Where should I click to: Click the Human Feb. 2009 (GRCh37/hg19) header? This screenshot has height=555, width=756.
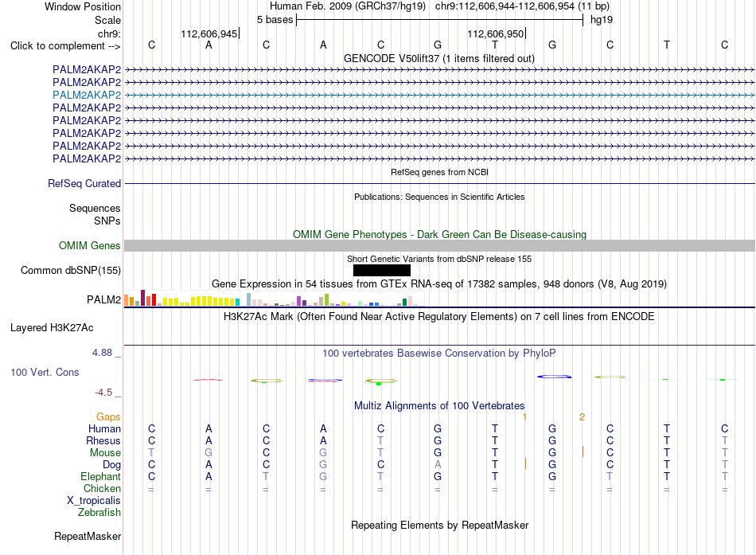pos(348,6)
